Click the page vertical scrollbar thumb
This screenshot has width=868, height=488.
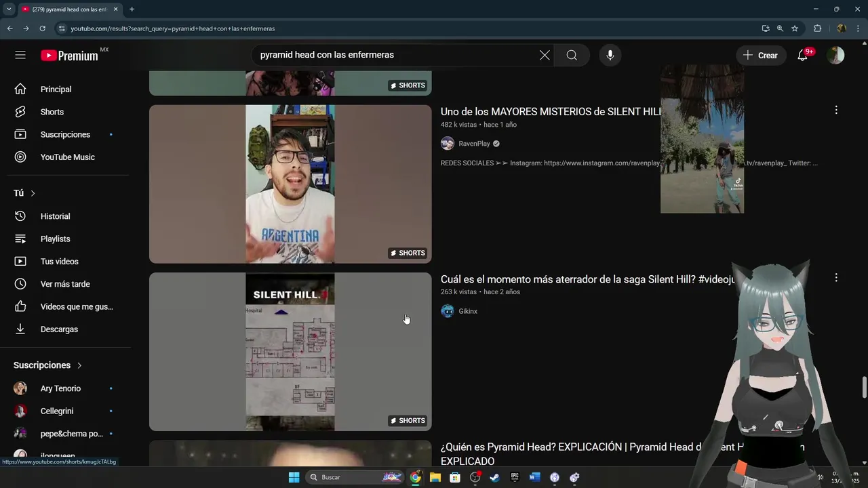click(864, 388)
